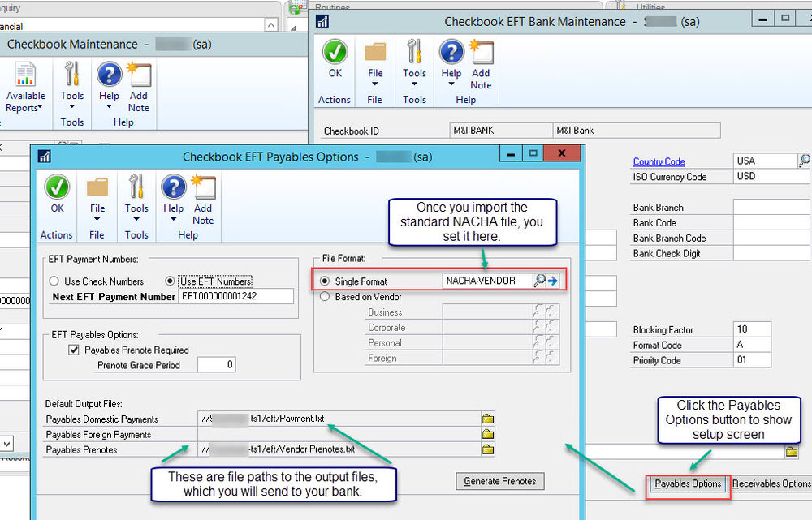This screenshot has width=812, height=520.
Task: Open Help icon in EFT Bank Maintenance window
Action: click(x=451, y=52)
